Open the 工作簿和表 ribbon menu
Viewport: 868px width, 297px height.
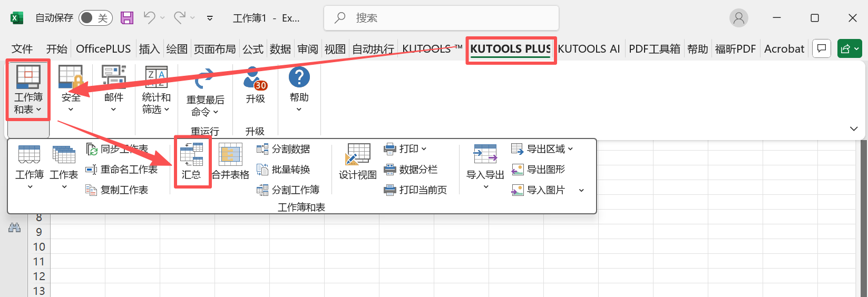click(28, 90)
